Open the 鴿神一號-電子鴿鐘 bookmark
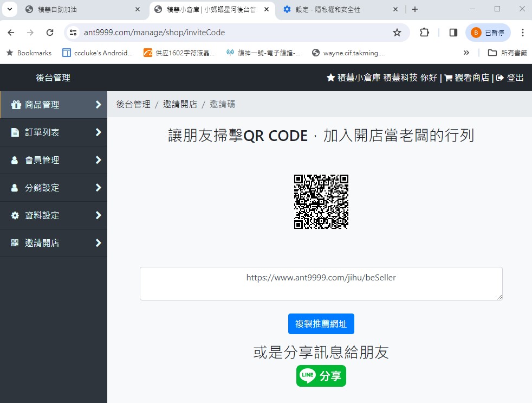Viewport: 532px width, 403px height. click(x=264, y=53)
